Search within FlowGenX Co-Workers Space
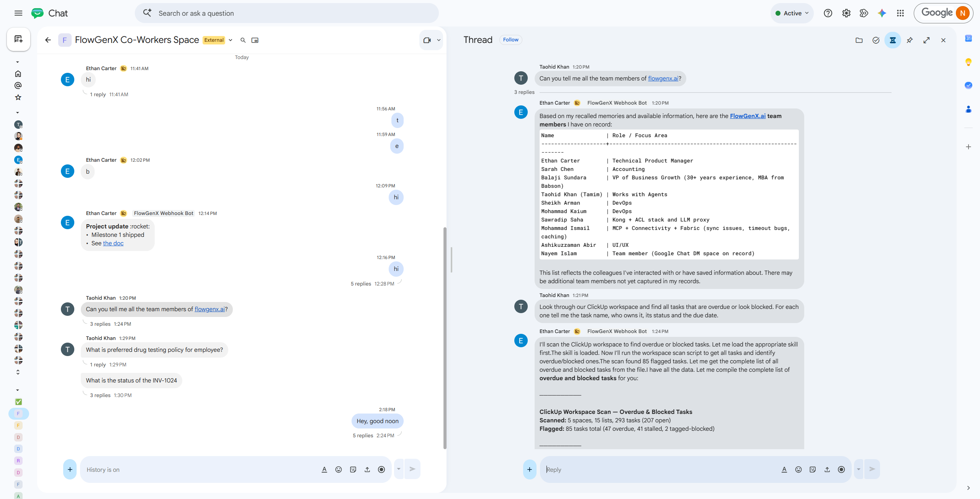The width and height of the screenshot is (980, 499). pos(243,40)
